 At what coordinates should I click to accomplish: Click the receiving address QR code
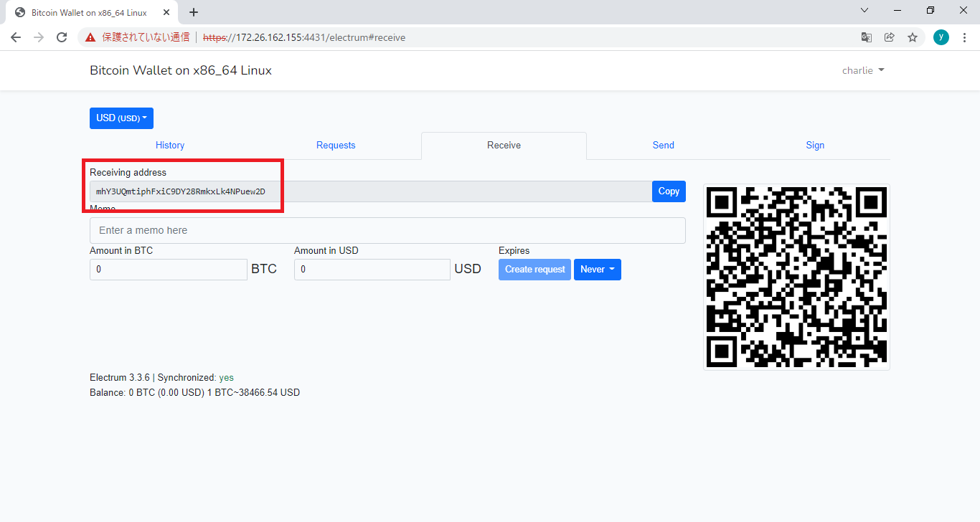coord(796,277)
